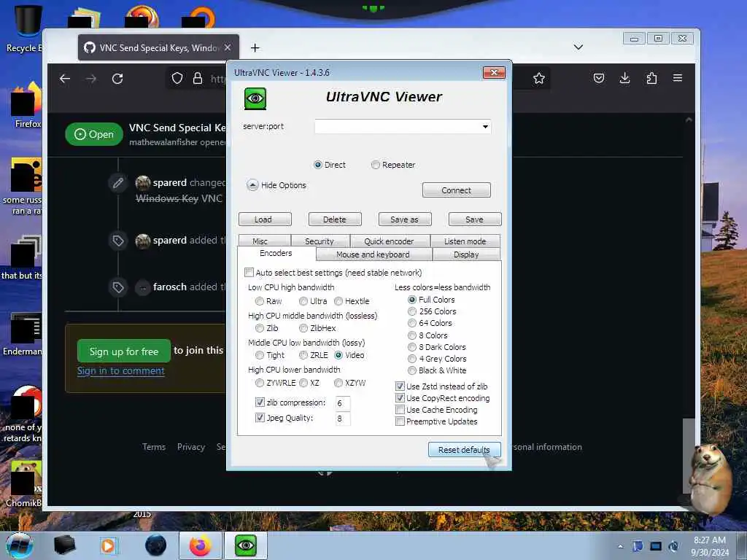Switch to the Security tab
Screen dimensions: 747x560
[320, 241]
